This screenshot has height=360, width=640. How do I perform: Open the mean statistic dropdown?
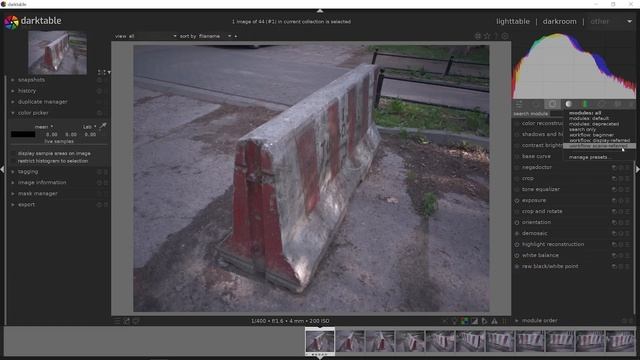pyautogui.click(x=44, y=127)
